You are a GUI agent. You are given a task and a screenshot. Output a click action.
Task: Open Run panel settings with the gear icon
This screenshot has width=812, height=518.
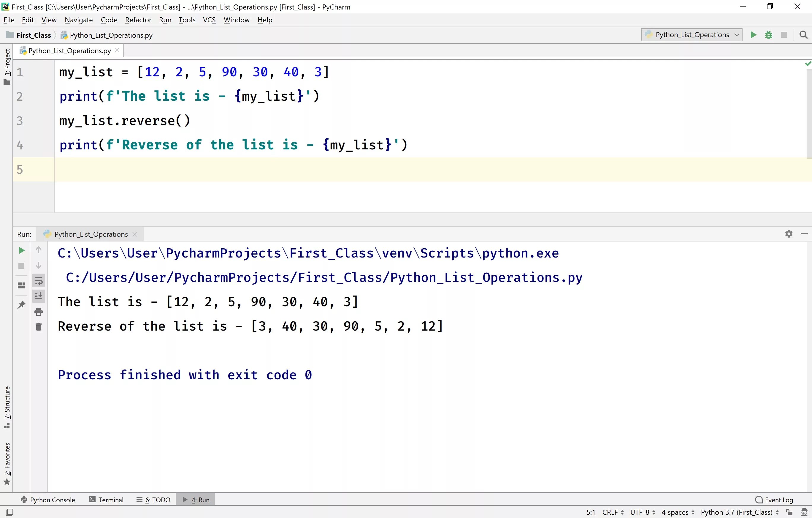click(788, 233)
